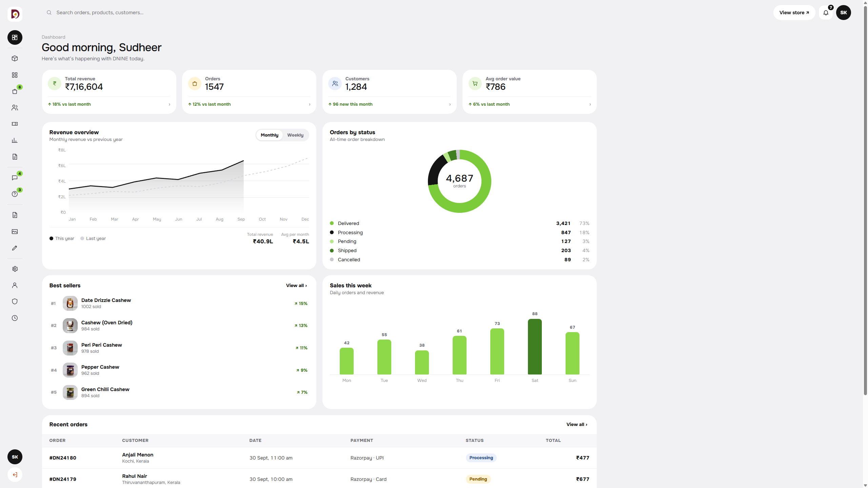The width and height of the screenshot is (868, 488).
Task: Click the dark green Sat bar showing 88
Action: (535, 346)
